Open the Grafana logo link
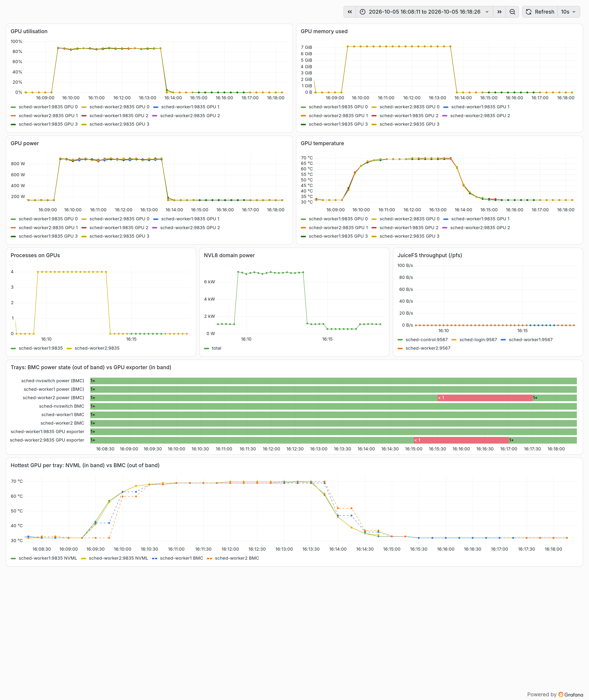Viewport: 589px width, 700px height. click(571, 694)
